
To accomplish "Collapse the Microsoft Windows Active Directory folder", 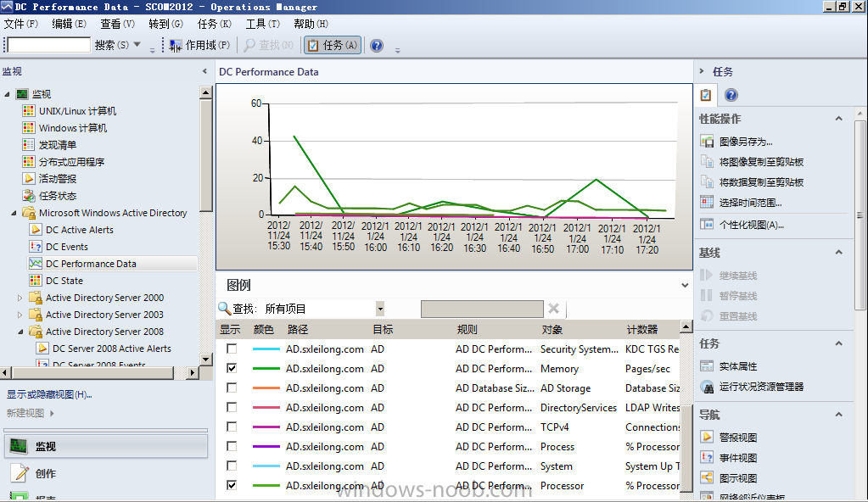I will tap(14, 213).
